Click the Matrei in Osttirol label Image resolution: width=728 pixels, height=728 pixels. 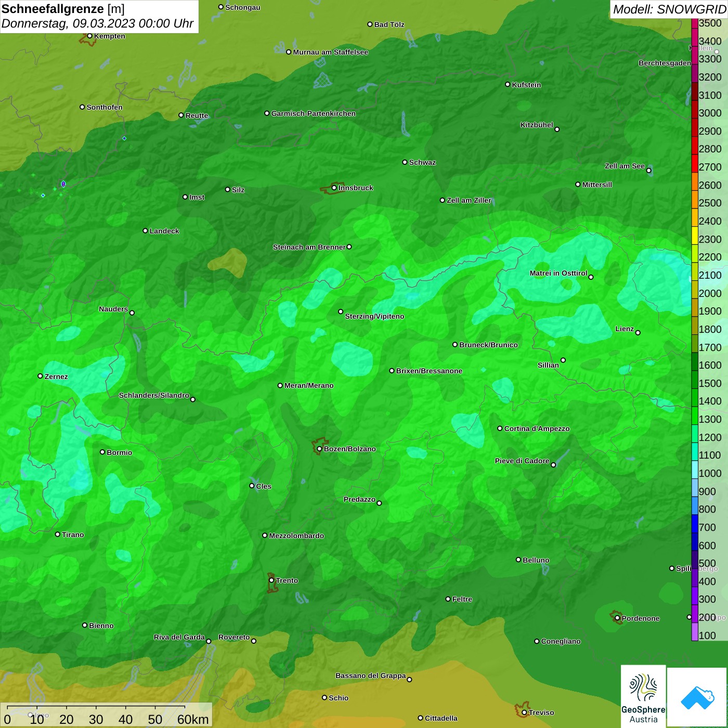click(x=558, y=273)
